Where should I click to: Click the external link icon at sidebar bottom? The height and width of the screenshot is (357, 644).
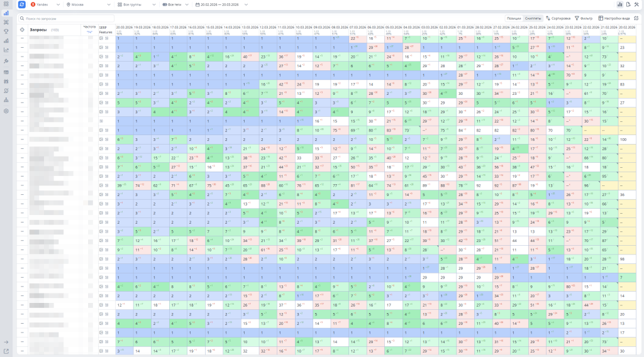click(x=6, y=351)
